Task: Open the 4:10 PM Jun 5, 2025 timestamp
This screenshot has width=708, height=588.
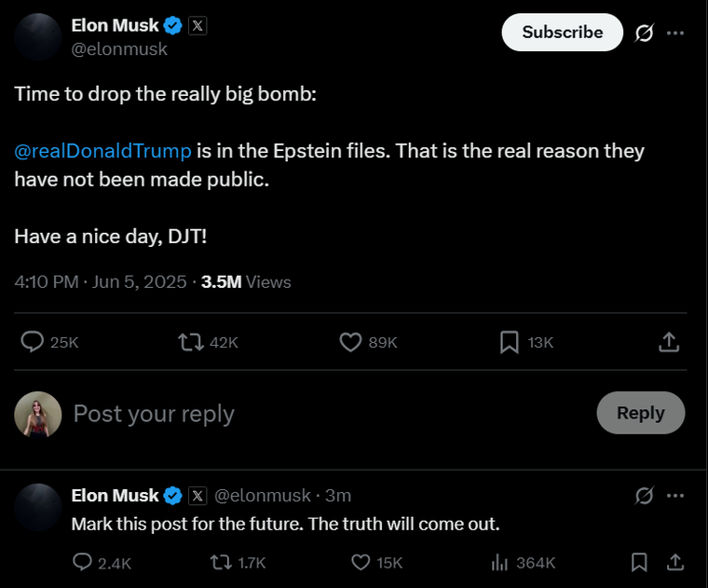Action: coord(101,282)
